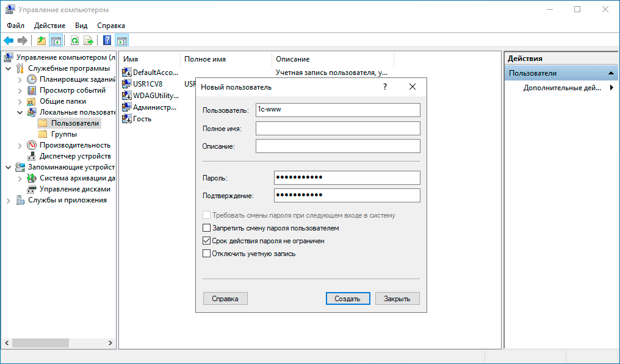This screenshot has width=620, height=364.
Task: Click the Службы и приложения icon
Action: [20, 200]
